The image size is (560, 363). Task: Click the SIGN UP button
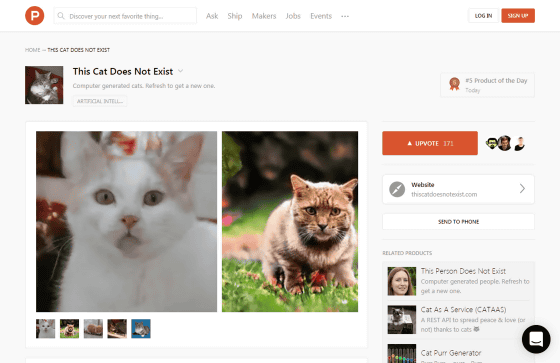[x=518, y=16]
